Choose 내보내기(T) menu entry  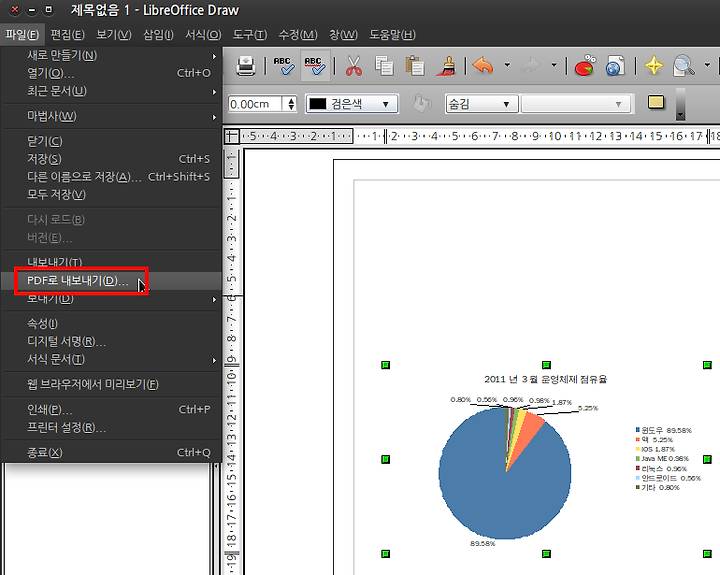point(111,262)
